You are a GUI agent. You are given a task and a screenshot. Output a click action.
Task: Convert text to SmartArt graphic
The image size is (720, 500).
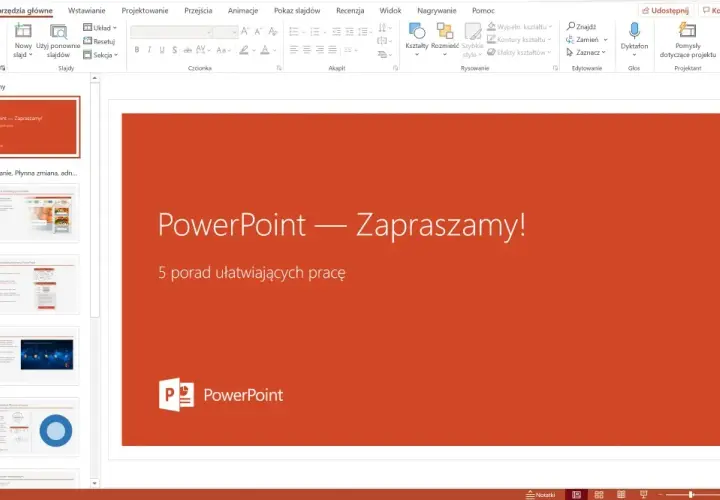point(384,54)
